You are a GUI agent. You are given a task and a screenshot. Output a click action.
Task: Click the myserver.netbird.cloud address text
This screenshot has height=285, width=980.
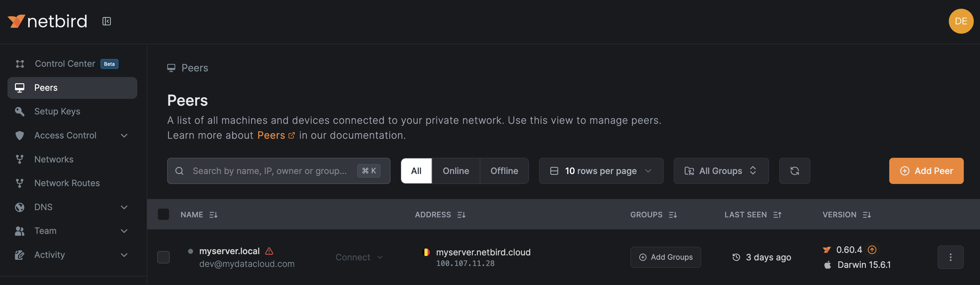tap(483, 252)
